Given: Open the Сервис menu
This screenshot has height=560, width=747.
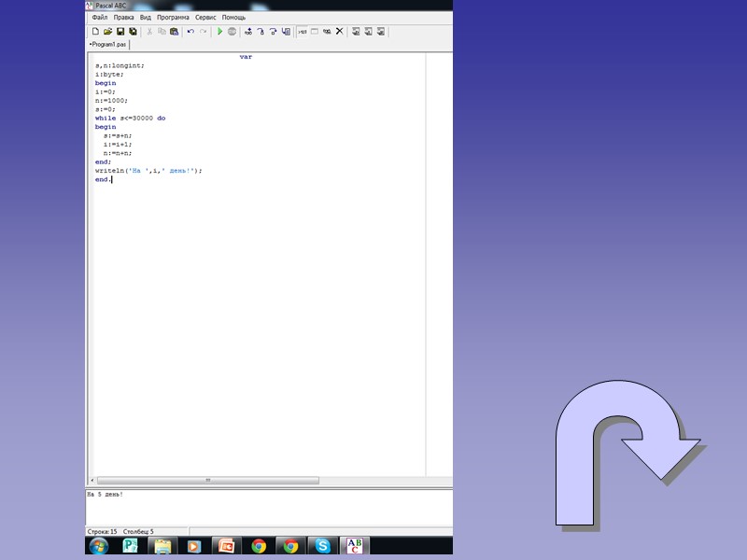Looking at the screenshot, I should 205,17.
